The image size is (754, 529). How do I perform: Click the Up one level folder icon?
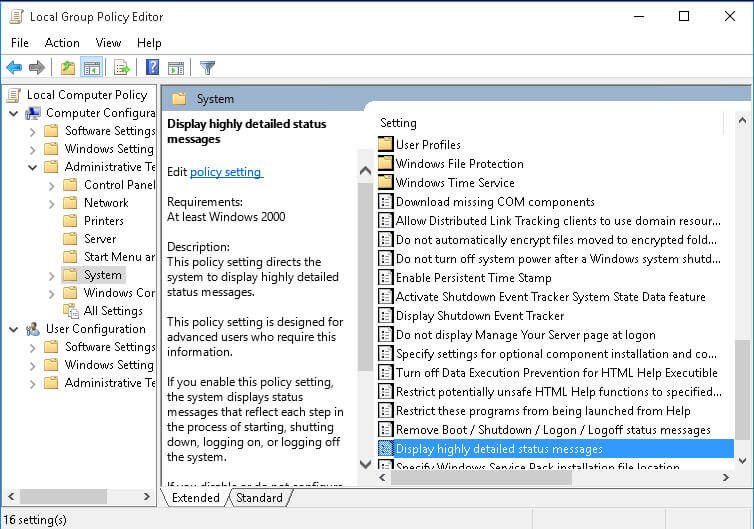tap(67, 68)
